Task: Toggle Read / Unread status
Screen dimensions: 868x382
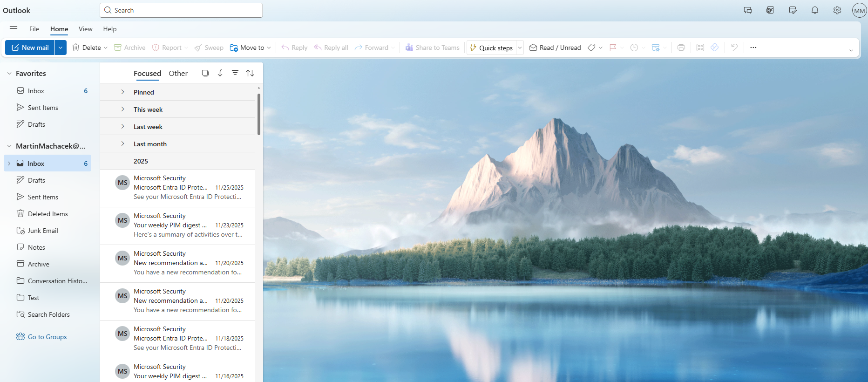Action: pos(555,48)
